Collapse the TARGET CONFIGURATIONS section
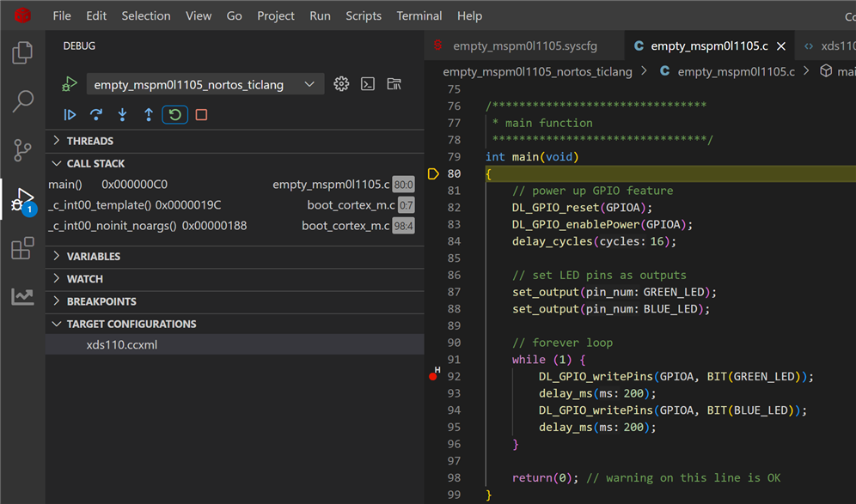This screenshot has width=856, height=504. pyautogui.click(x=235, y=324)
